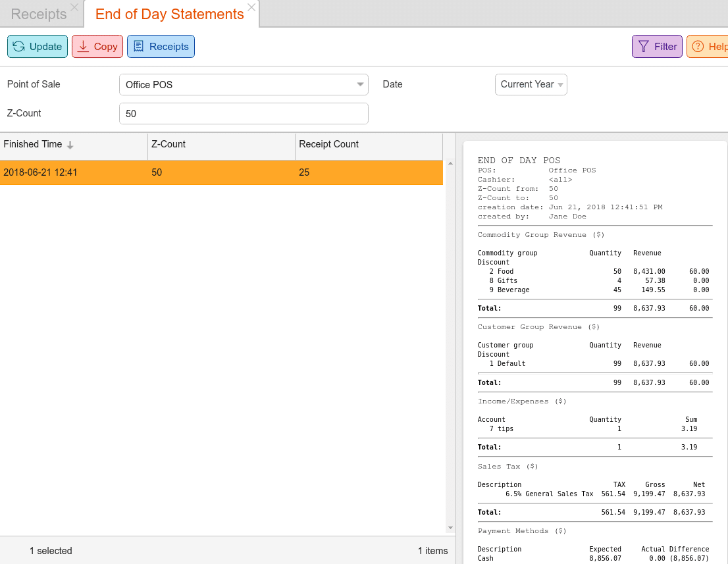728x564 pixels.
Task: Click the Receipts document icon
Action: tap(138, 46)
